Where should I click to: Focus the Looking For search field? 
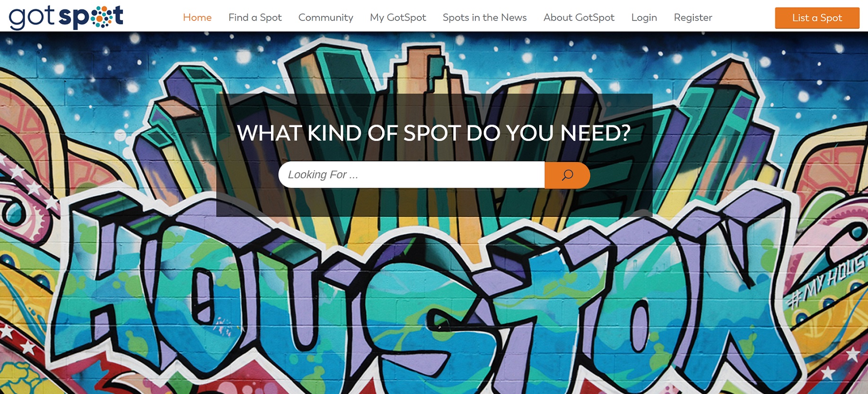412,175
